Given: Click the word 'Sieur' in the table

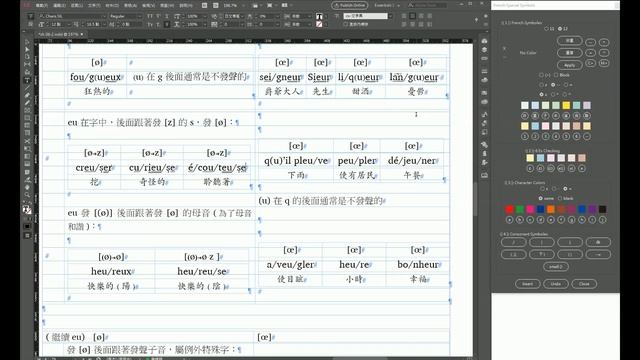Looking at the screenshot, I should [x=319, y=77].
